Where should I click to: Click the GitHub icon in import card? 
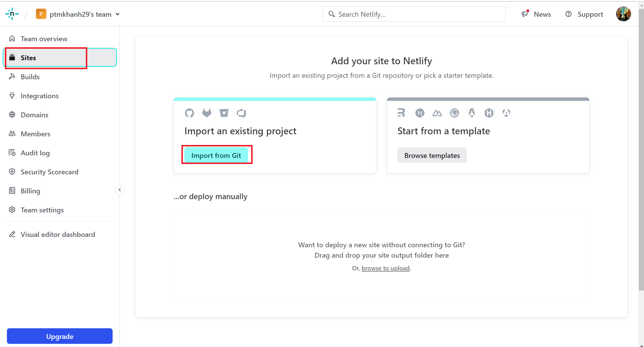pyautogui.click(x=190, y=113)
